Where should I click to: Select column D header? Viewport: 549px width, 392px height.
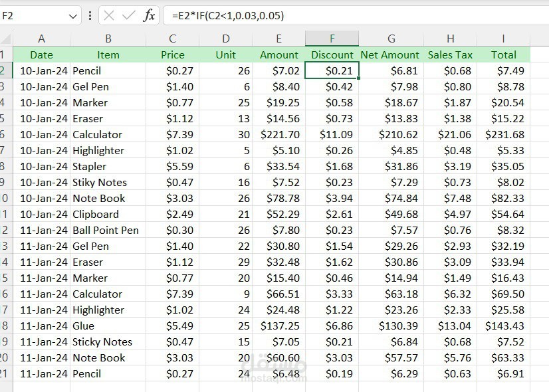(x=225, y=39)
